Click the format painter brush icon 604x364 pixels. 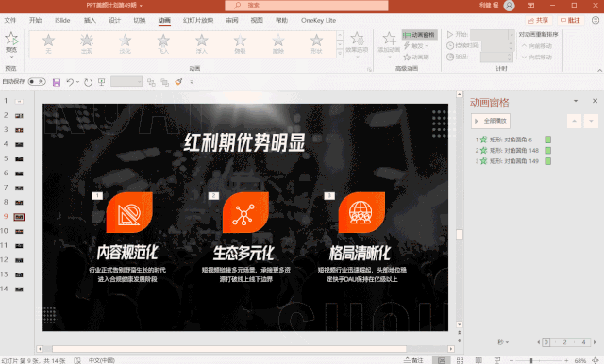coord(178,82)
